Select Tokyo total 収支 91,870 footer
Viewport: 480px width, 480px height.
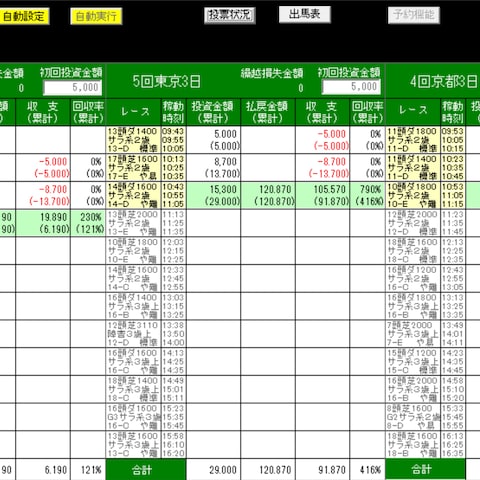[x=323, y=470]
